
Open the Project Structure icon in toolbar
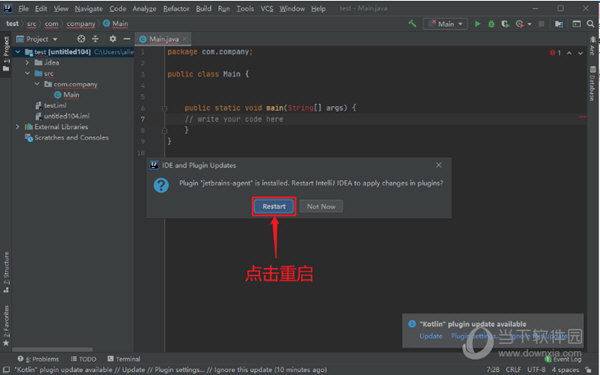pos(559,24)
